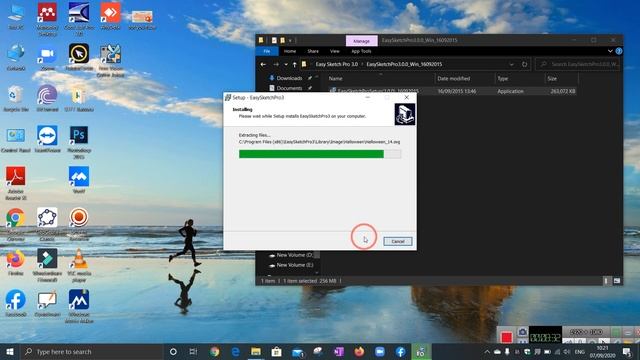
Task: Cancel the EasySketchPro3 installation
Action: pos(398,241)
